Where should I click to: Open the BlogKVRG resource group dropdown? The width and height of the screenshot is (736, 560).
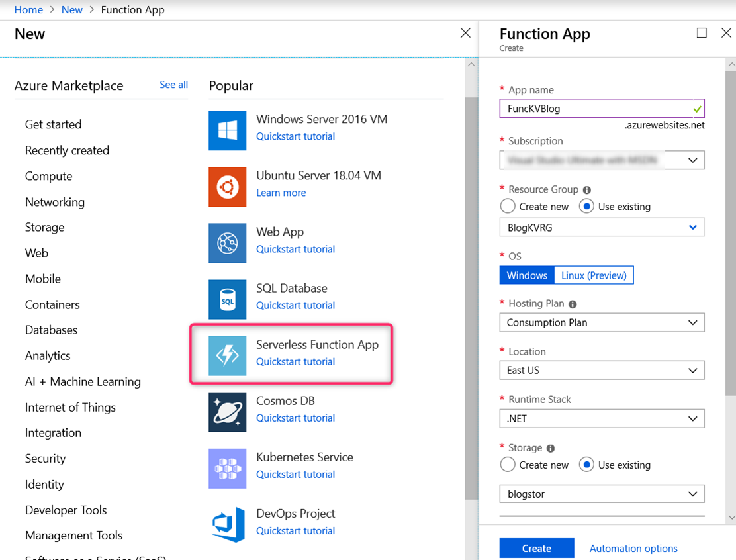point(602,227)
